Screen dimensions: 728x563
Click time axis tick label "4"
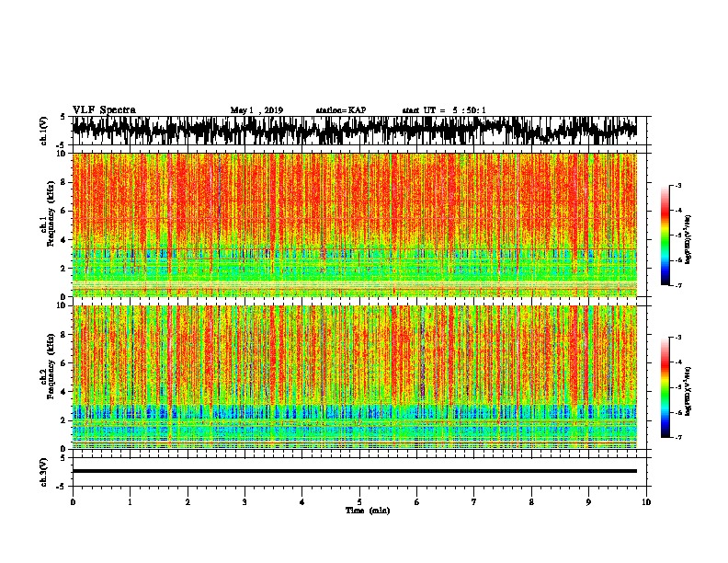click(x=302, y=502)
